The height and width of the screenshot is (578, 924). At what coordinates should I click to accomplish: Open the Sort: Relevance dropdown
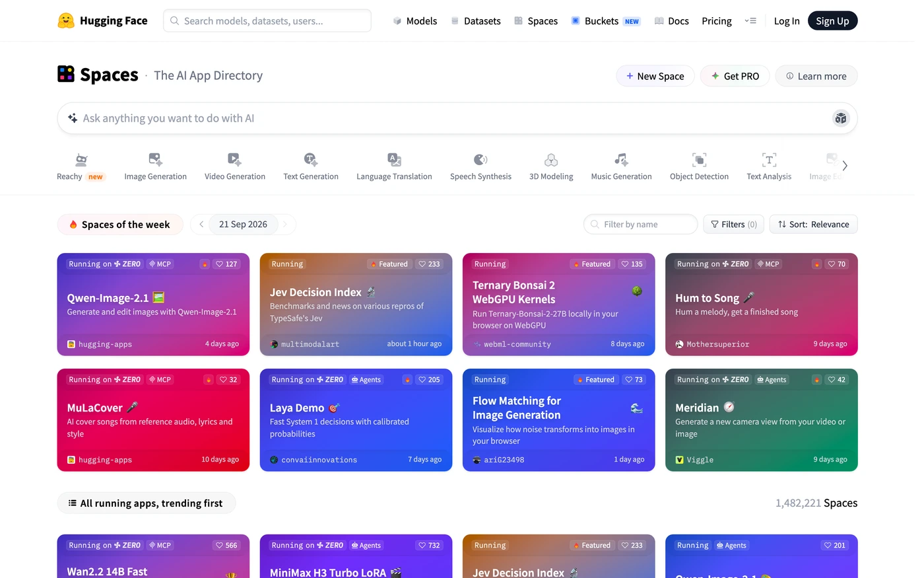tap(813, 225)
